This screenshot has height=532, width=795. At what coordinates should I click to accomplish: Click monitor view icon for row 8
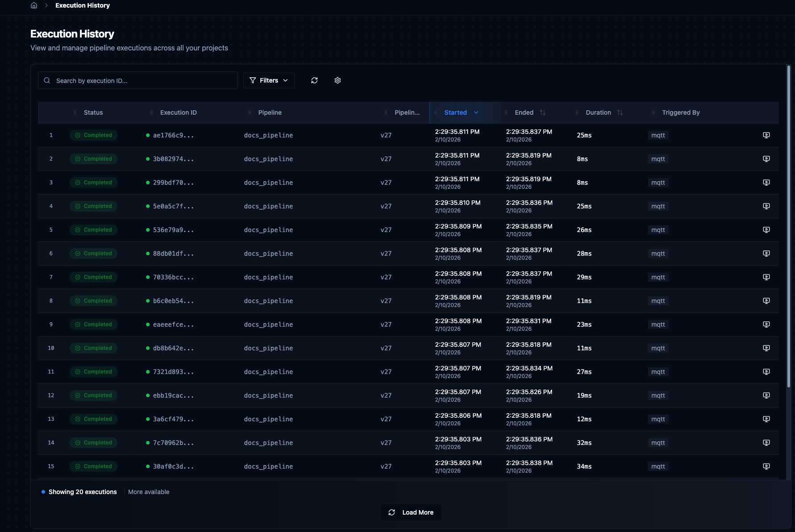tap(766, 301)
